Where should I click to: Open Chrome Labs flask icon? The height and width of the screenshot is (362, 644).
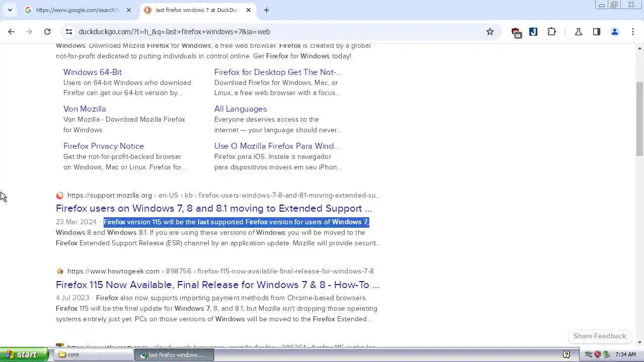(x=579, y=32)
